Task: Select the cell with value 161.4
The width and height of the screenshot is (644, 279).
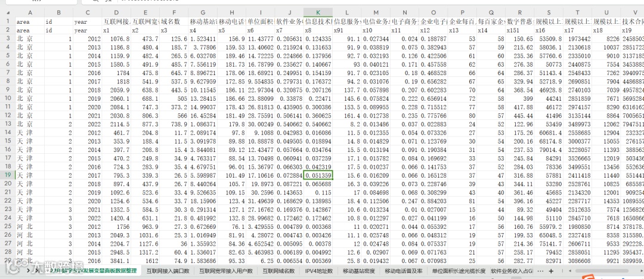Action: [347, 116]
